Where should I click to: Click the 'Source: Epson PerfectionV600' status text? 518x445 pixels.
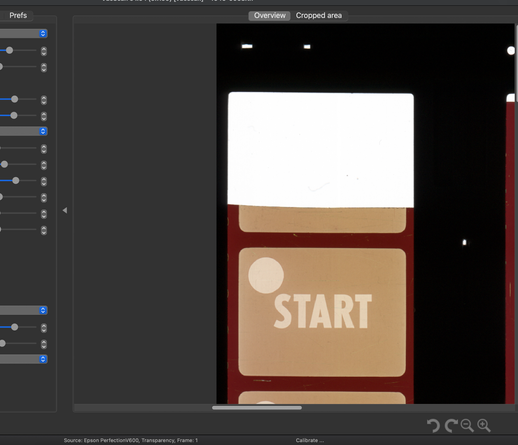click(x=131, y=440)
